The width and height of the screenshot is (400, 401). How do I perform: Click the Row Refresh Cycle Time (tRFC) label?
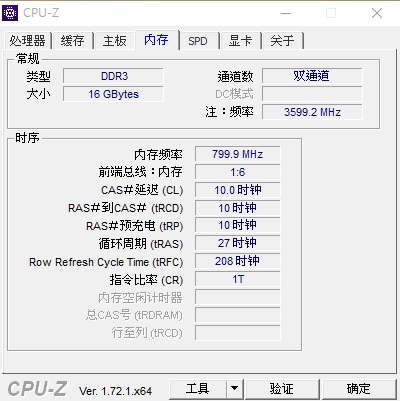pos(106,262)
